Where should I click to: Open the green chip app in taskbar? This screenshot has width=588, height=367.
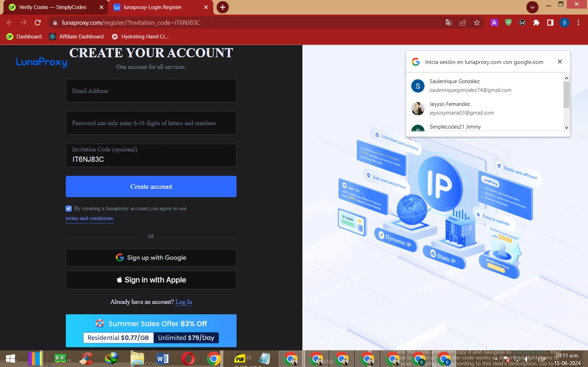60,358
